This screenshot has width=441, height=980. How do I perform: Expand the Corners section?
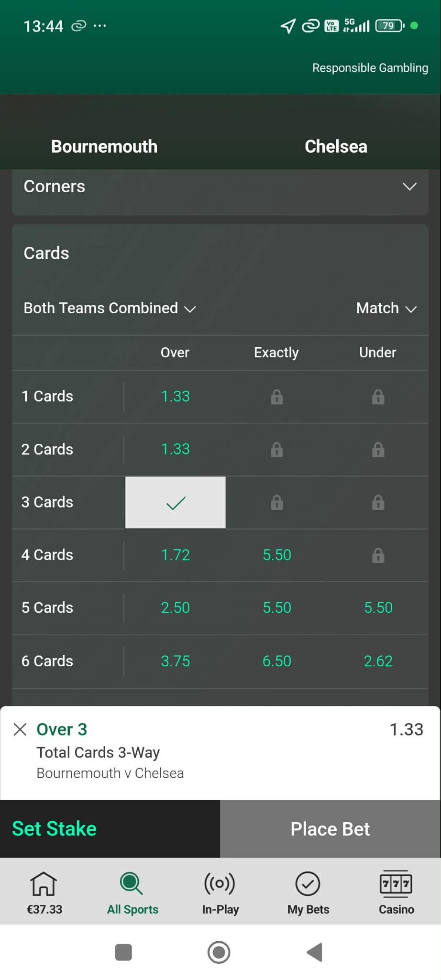point(409,187)
